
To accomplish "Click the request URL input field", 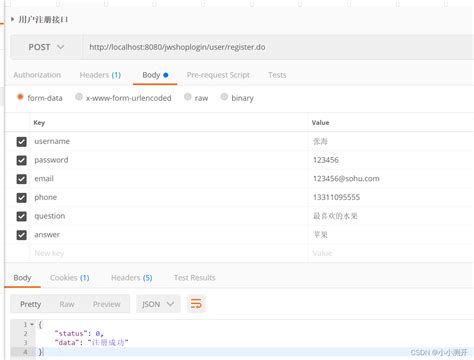I will point(278,47).
